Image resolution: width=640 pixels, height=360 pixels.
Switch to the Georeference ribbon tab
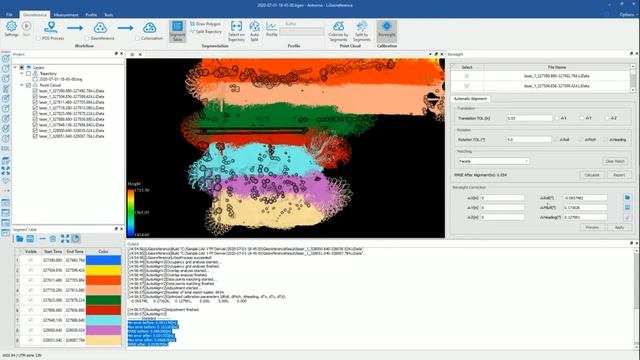coord(35,15)
